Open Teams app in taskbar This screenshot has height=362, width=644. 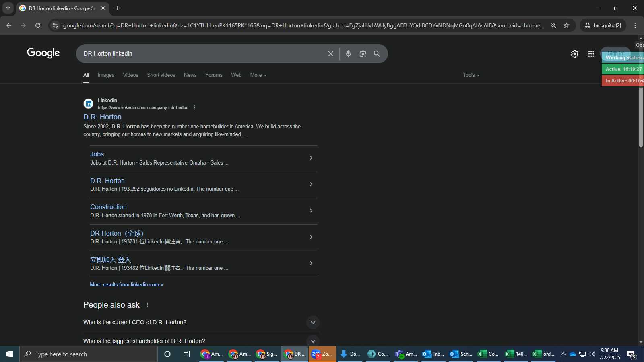coord(406,354)
